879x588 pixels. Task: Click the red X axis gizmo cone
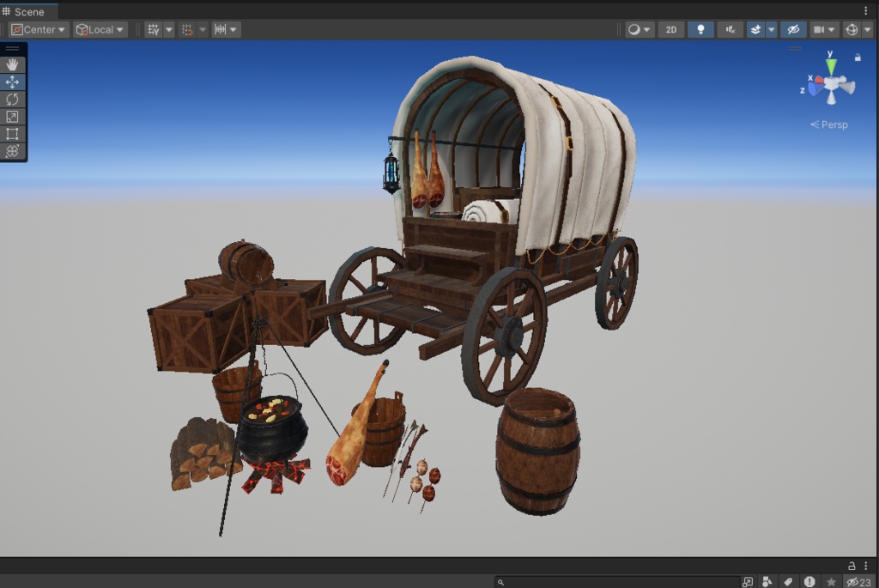click(818, 82)
